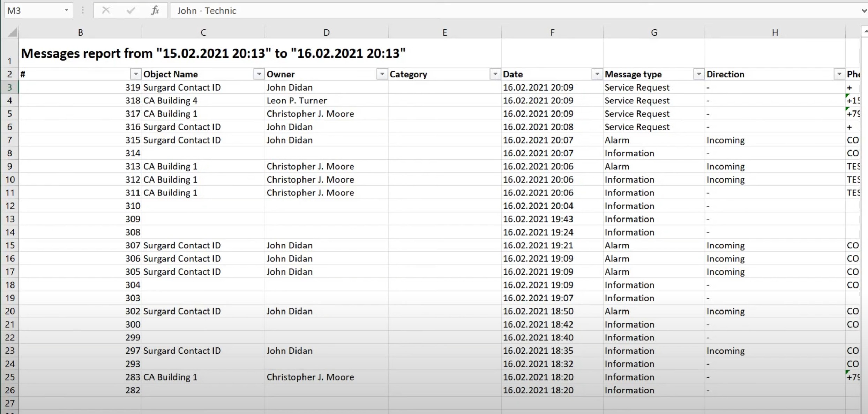This screenshot has height=414, width=868.
Task: Select date 16.02.2021 18:40 cell
Action: 552,338
